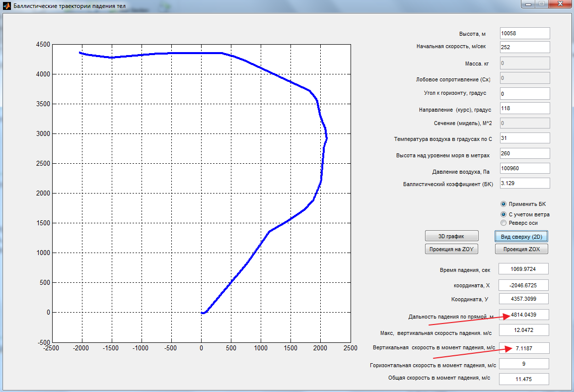Click the window title 'Баллистические траектории падения тел'
Image resolution: width=574 pixels, height=392 pixels.
tap(70, 6)
